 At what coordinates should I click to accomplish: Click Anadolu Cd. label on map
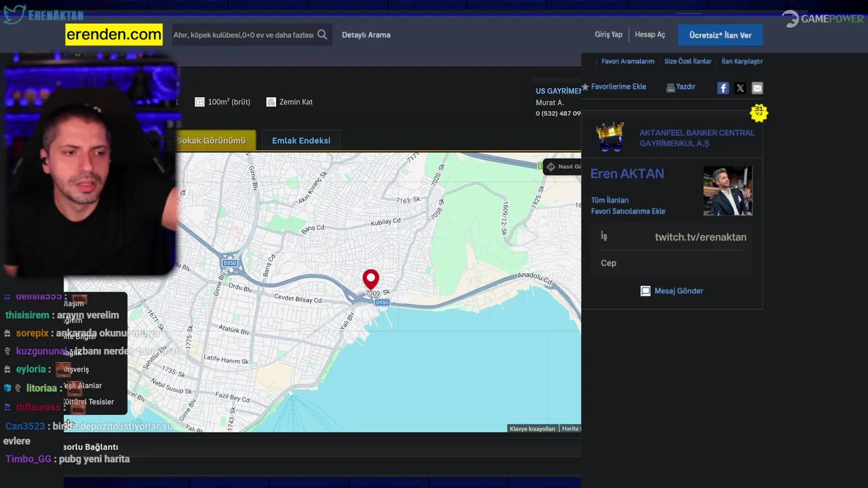pyautogui.click(x=535, y=278)
